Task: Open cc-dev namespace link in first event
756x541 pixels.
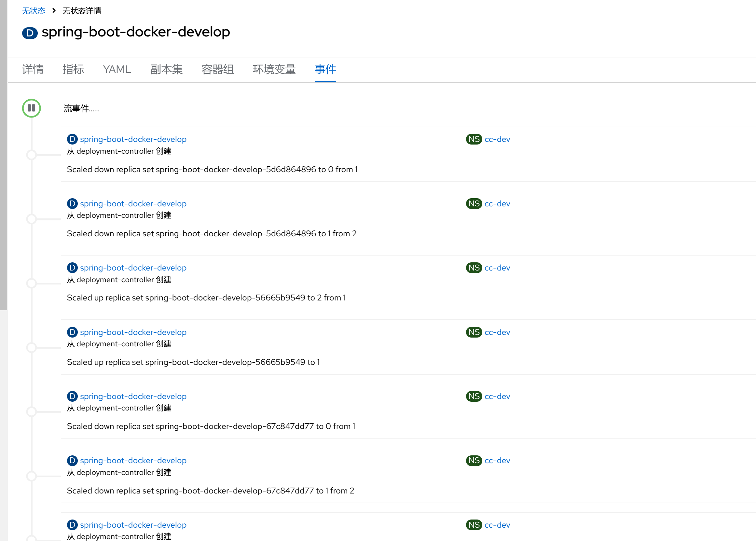Action: [x=497, y=139]
